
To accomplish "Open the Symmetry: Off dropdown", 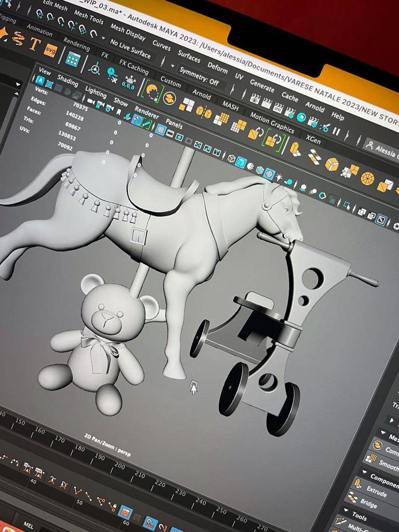I will [199, 77].
